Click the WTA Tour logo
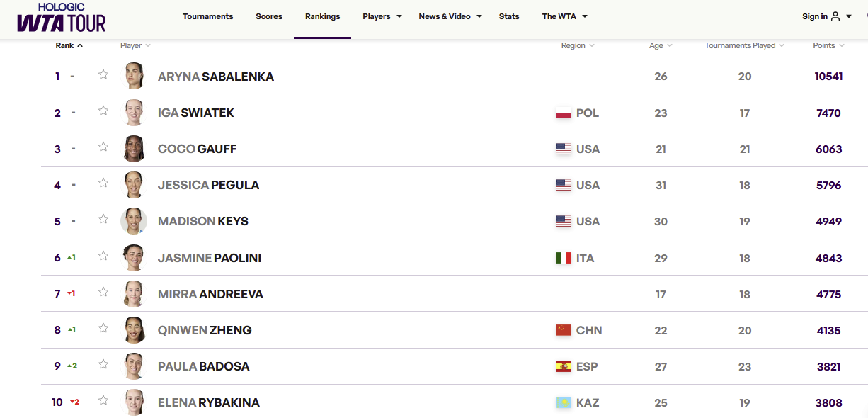Viewport: 868px width, 418px height. [x=62, y=18]
